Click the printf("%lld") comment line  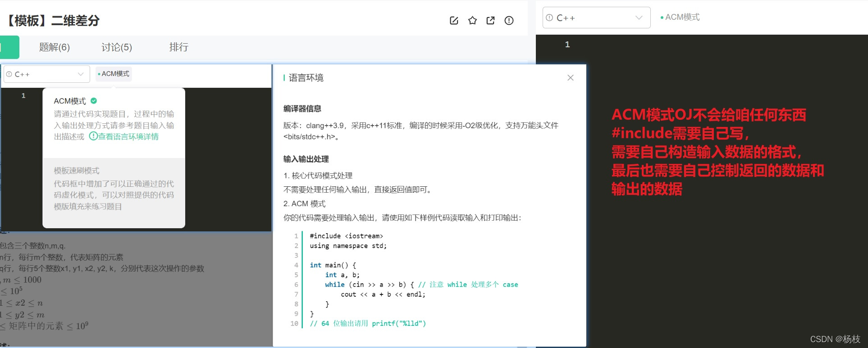(x=368, y=324)
